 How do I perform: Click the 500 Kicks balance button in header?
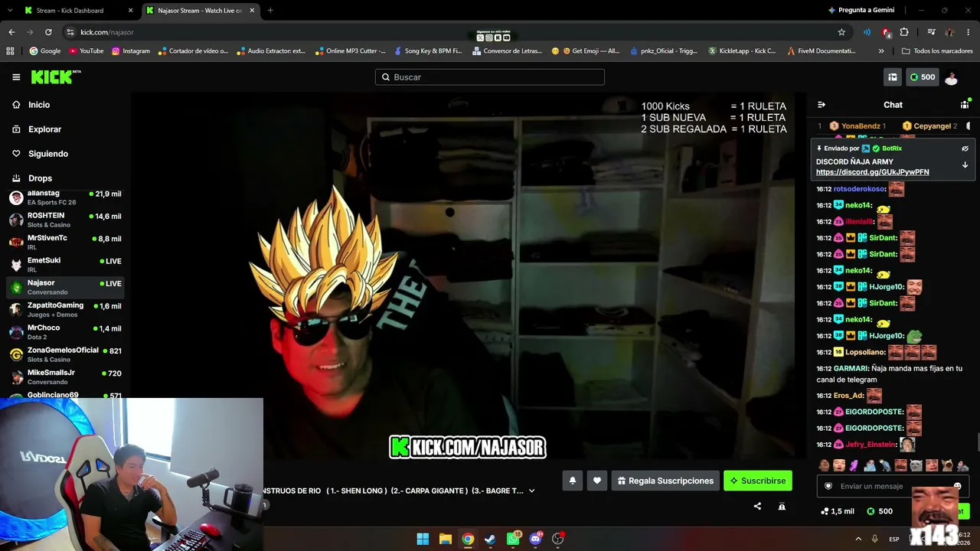(923, 77)
